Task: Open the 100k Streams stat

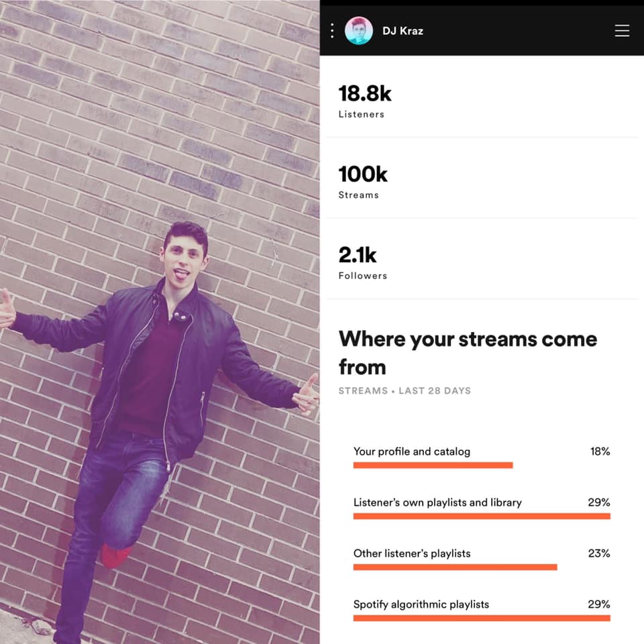Action: pos(482,178)
